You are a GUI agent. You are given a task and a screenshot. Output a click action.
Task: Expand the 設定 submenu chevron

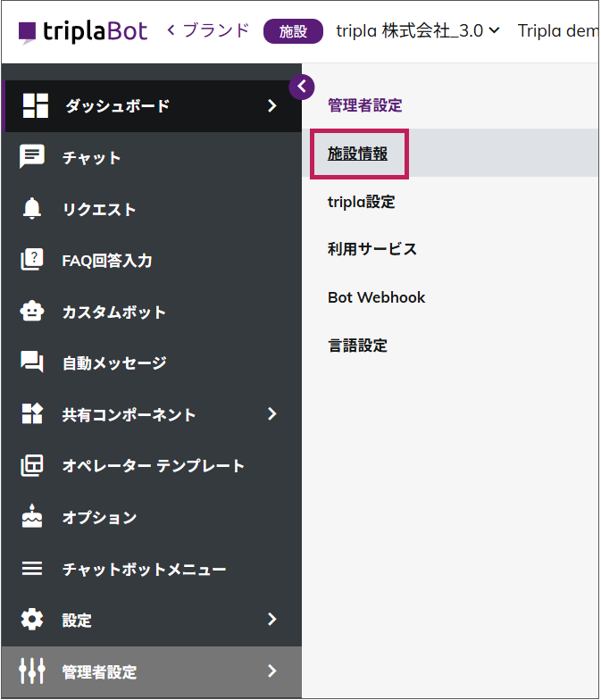pyautogui.click(x=271, y=620)
